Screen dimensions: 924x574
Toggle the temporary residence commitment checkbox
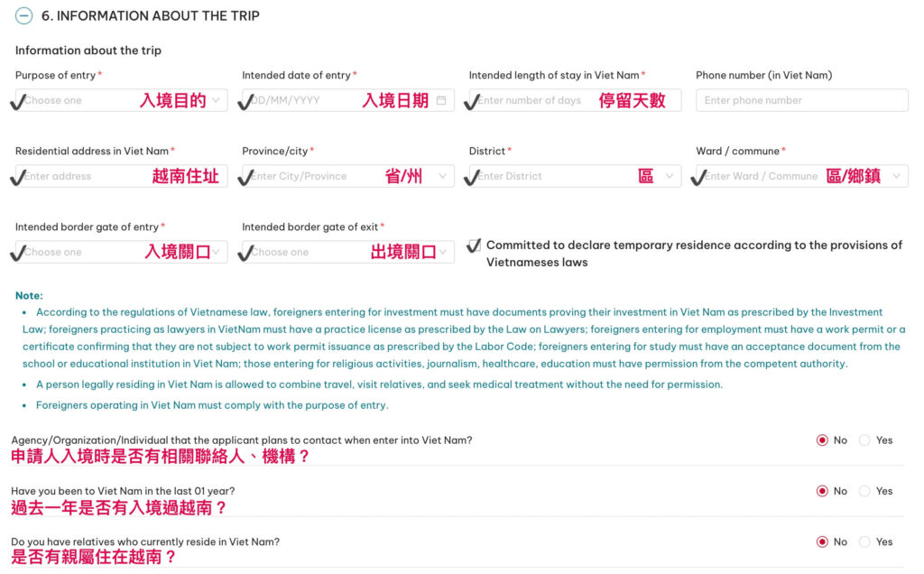(x=474, y=245)
